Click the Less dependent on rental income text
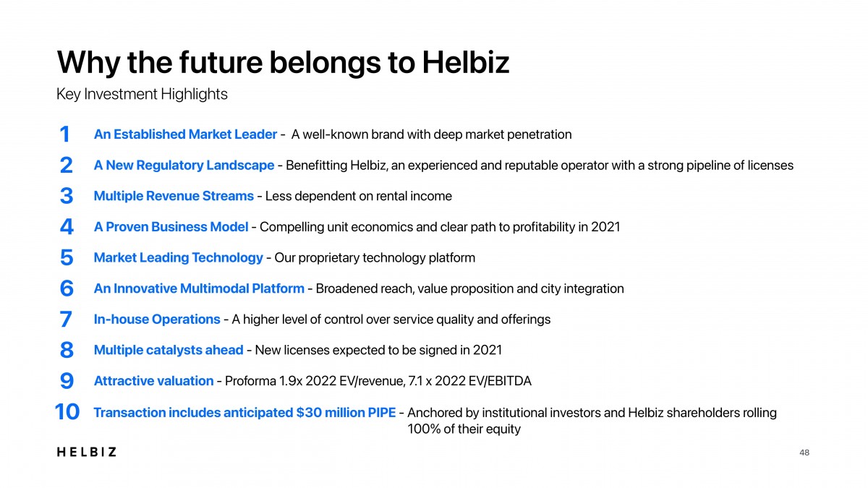Image resolution: width=868 pixels, height=488 pixels. coord(359,196)
